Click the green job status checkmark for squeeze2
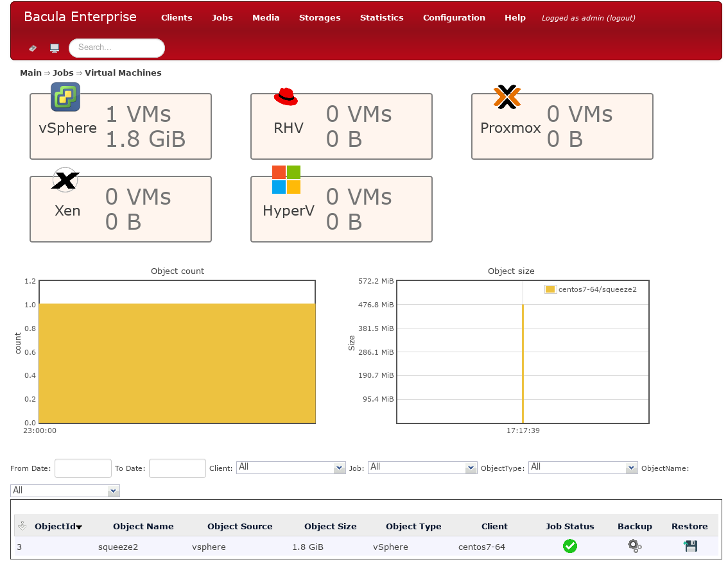The image size is (728, 571). [570, 546]
